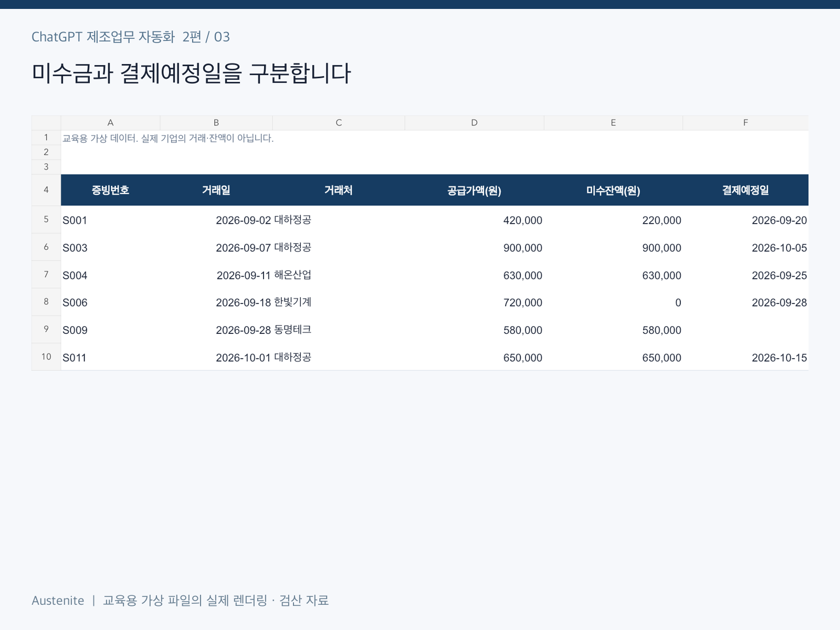Image resolution: width=840 pixels, height=630 pixels.
Task: Select row header 10
Action: tap(46, 357)
